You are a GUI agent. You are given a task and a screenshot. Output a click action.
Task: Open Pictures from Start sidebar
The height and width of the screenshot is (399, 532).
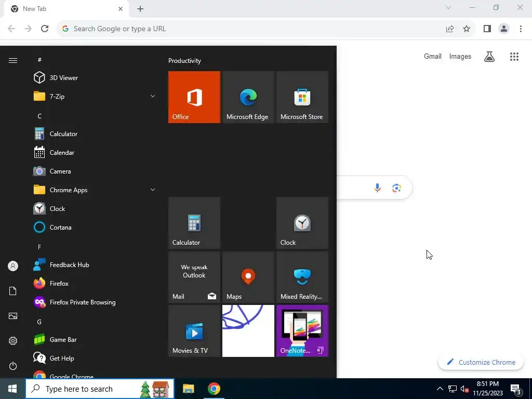pos(13,316)
